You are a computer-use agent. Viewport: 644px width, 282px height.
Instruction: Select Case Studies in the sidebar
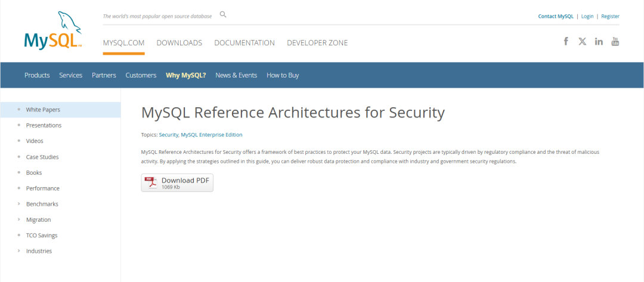click(42, 157)
